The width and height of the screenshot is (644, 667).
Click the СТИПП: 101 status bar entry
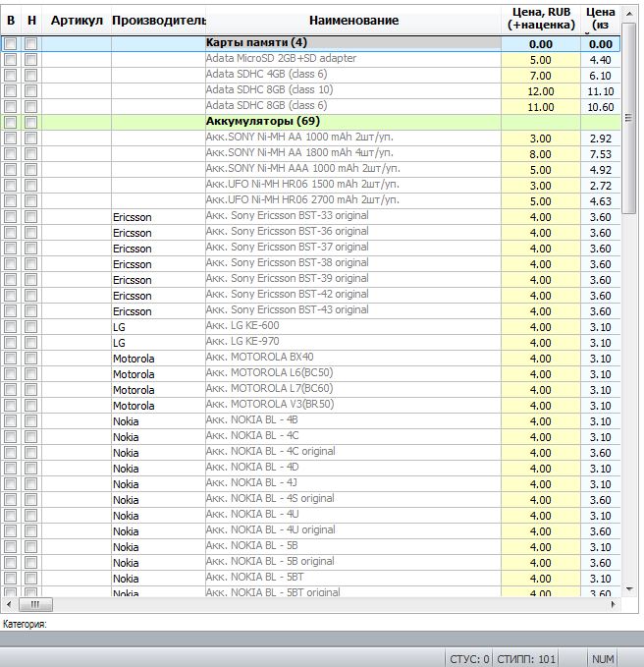point(526,659)
